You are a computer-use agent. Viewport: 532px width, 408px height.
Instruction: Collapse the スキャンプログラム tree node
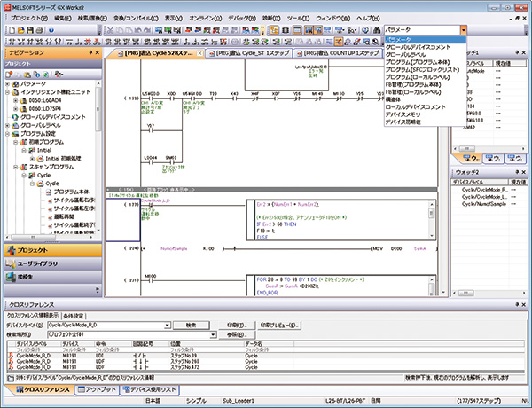point(16,167)
